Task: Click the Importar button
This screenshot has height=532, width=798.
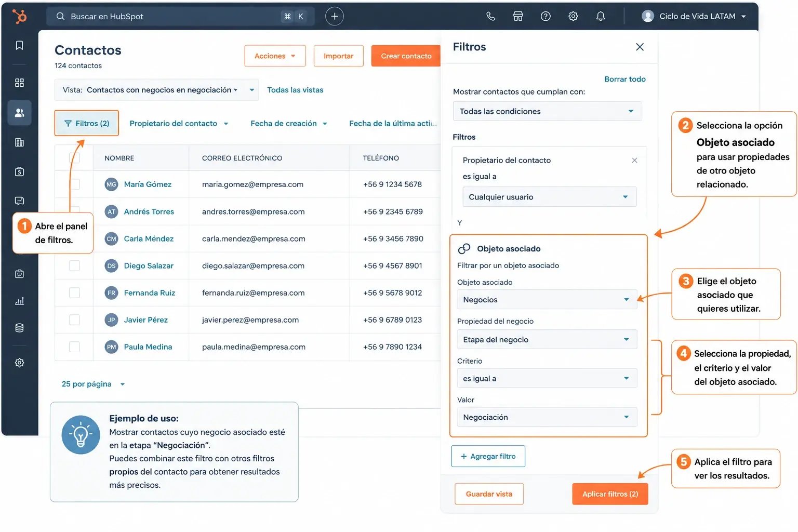Action: [338, 56]
